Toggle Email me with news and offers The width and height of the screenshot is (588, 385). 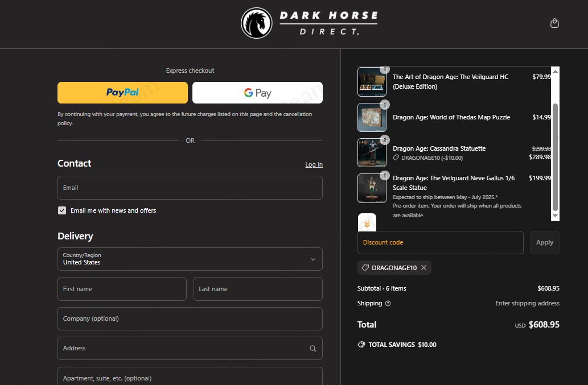(x=62, y=210)
